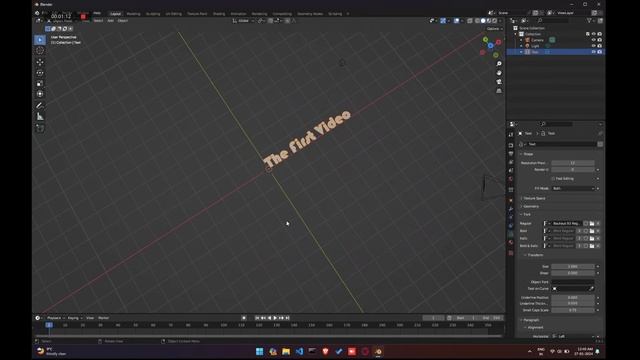640x360 pixels.
Task: Select the Scale tool
Action: point(40,83)
